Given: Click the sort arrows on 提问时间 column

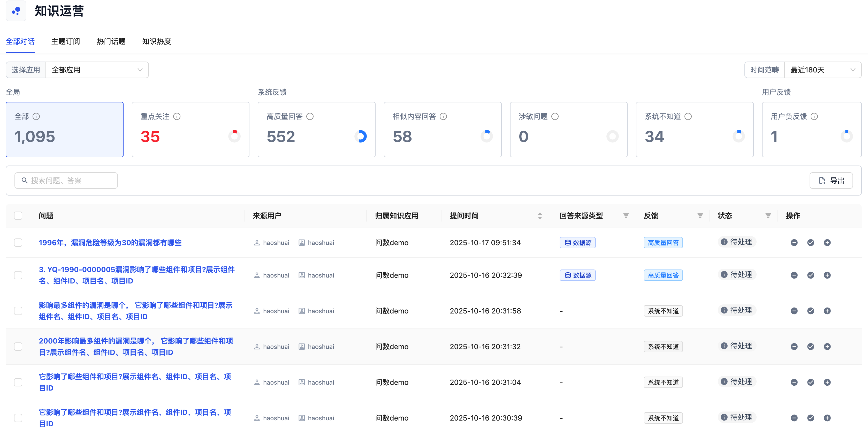Looking at the screenshot, I should coord(540,215).
